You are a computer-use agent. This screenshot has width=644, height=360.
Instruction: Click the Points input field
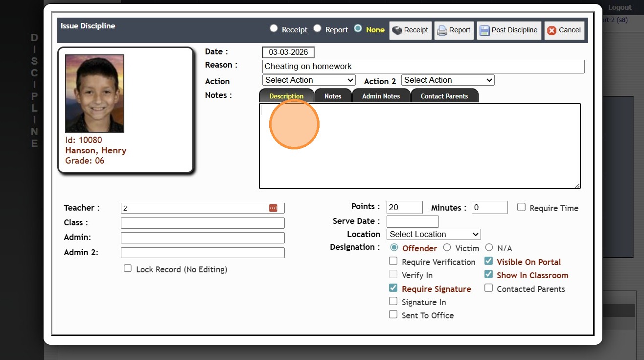tap(404, 207)
